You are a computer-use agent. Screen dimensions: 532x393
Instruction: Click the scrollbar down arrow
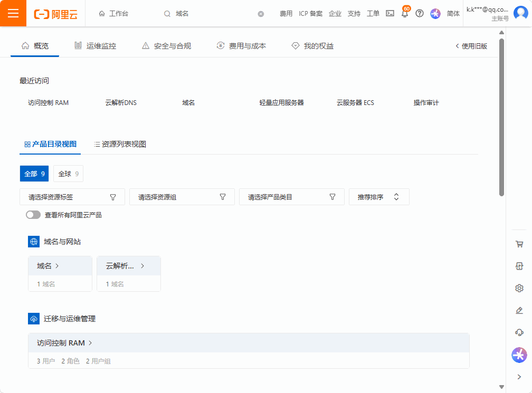501,387
